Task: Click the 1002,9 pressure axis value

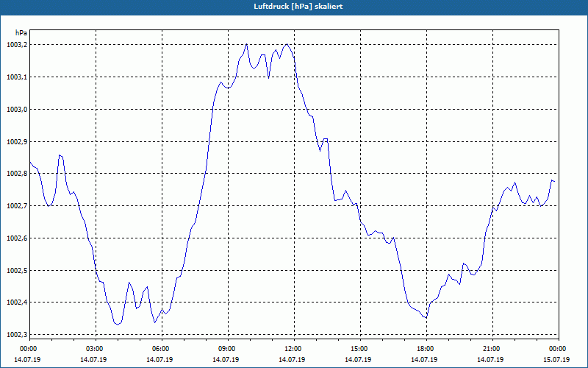Action: pyautogui.click(x=17, y=141)
